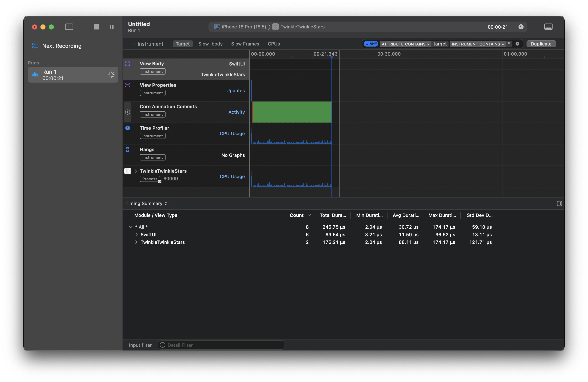This screenshot has height=382, width=588.
Task: Stop the running trace
Action: (96, 27)
